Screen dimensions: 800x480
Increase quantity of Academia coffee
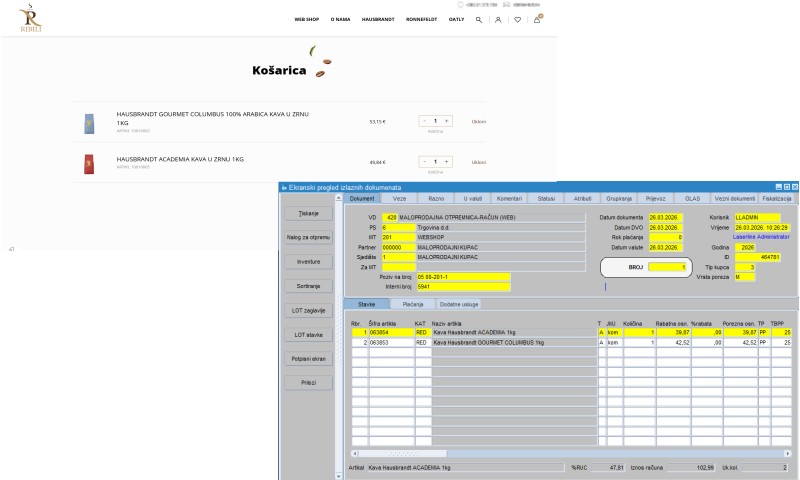click(446, 162)
